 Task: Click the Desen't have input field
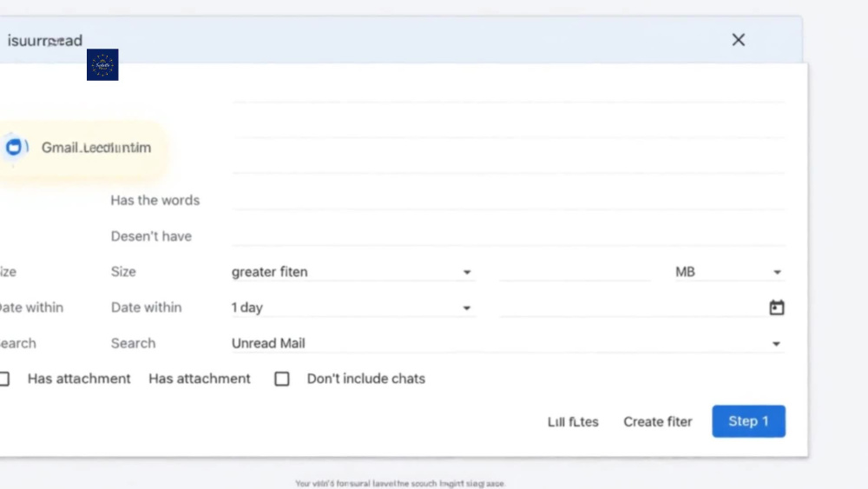pyautogui.click(x=508, y=236)
